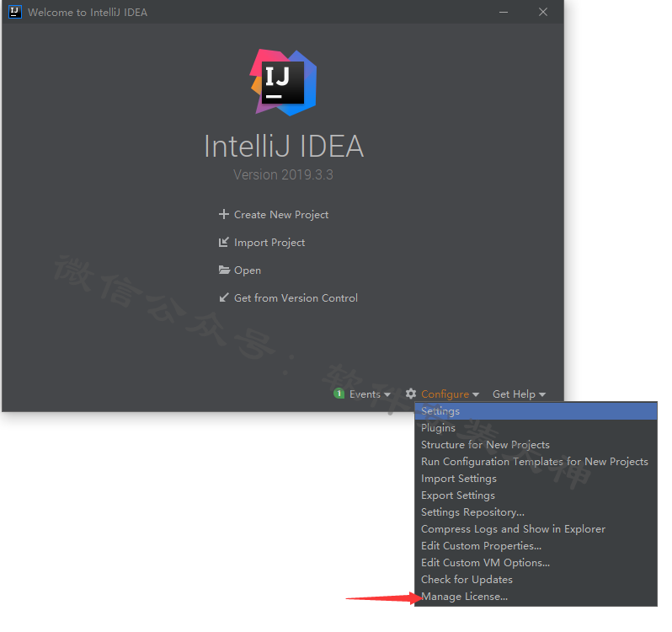The image size is (672, 632).
Task: Select Run Configuration Templates for New Projects
Action: 536,461
